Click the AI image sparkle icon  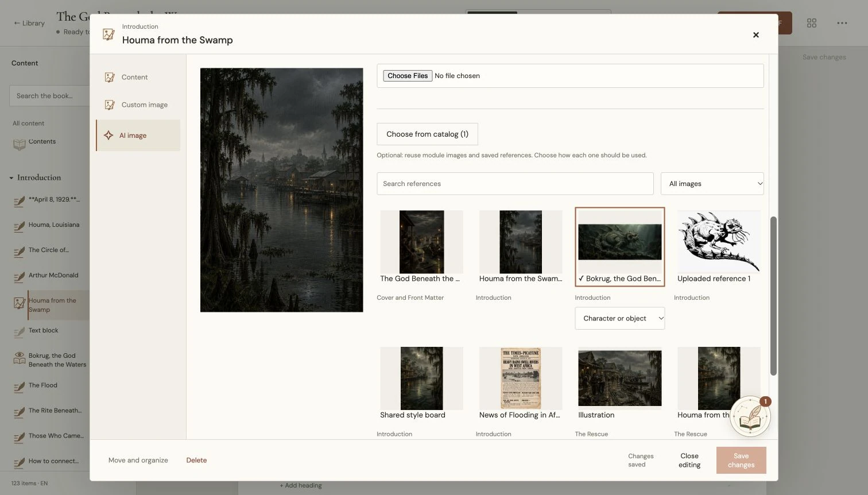[108, 136]
